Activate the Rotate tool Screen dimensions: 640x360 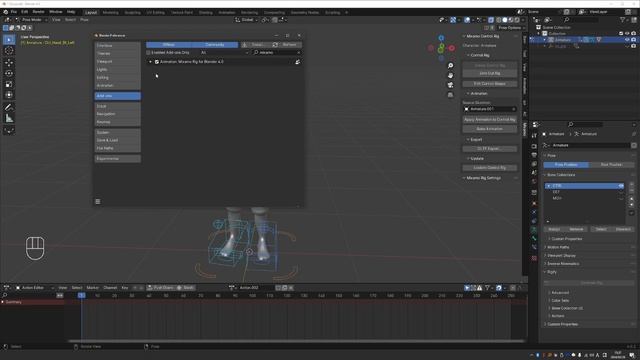(9, 73)
